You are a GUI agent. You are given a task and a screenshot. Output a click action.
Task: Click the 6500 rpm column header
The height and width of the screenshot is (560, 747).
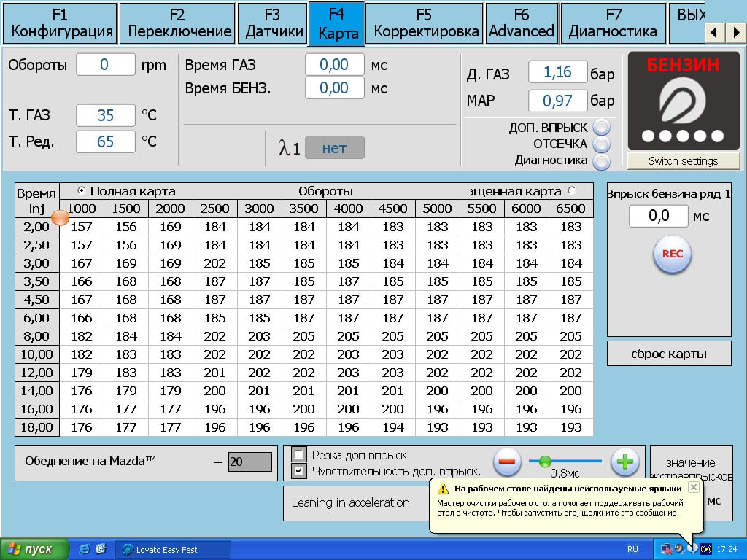click(570, 209)
